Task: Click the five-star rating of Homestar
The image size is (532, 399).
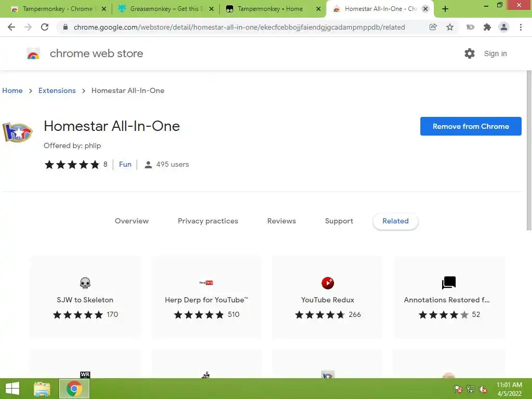Action: coord(72,165)
